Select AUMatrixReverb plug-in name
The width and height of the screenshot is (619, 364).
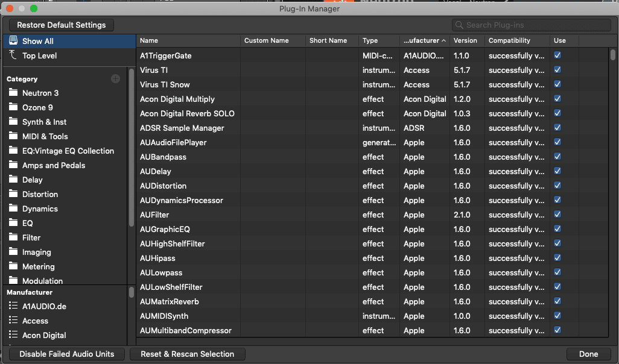[170, 301]
